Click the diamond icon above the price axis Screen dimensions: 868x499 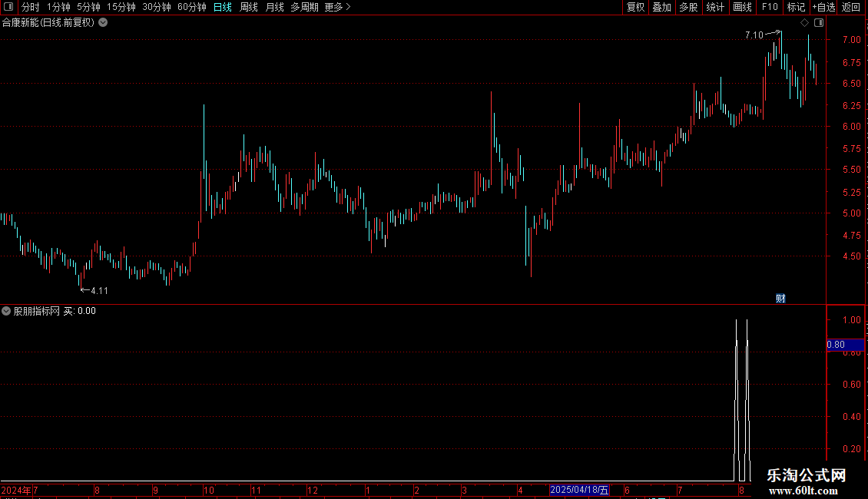coord(805,23)
